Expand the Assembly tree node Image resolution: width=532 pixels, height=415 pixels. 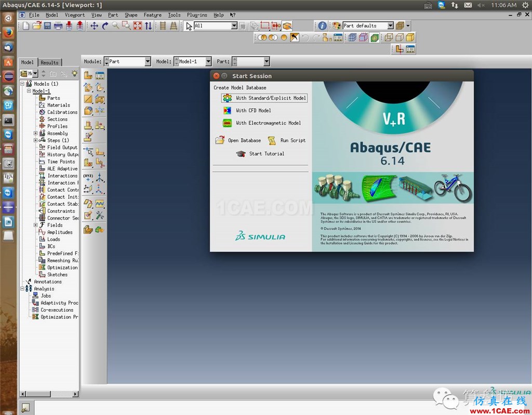35,133
